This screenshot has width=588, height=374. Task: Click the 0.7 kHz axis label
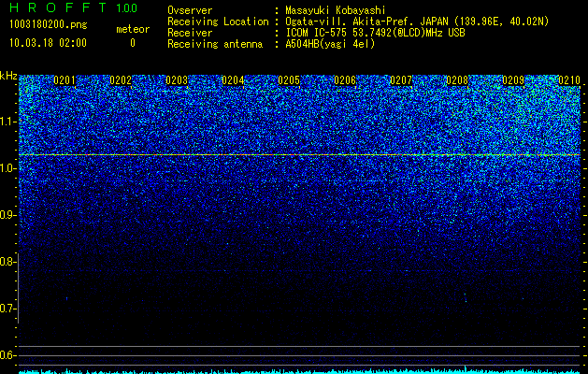(7, 309)
